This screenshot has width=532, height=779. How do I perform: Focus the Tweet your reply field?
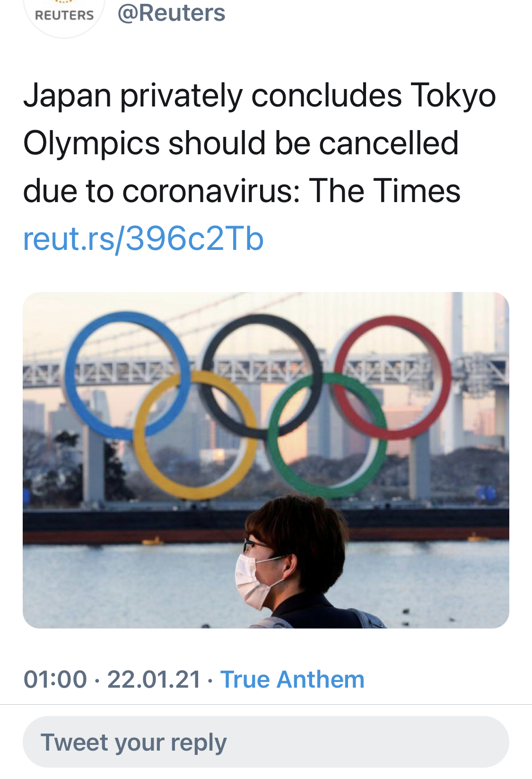(x=266, y=742)
